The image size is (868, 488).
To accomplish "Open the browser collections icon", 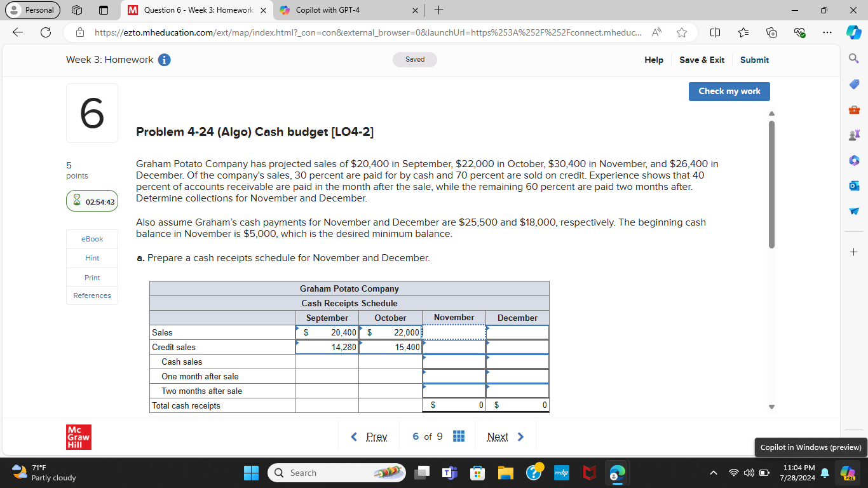I will click(771, 33).
